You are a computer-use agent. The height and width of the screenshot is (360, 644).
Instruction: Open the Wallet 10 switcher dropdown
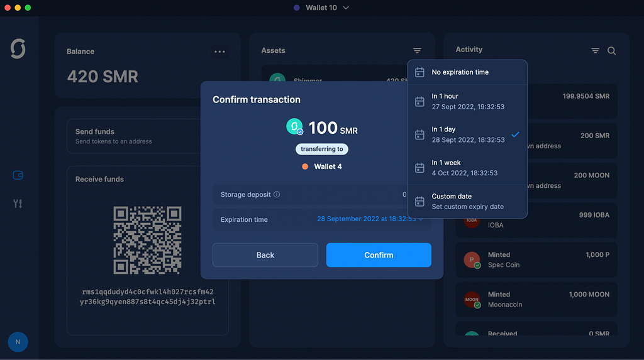click(321, 8)
